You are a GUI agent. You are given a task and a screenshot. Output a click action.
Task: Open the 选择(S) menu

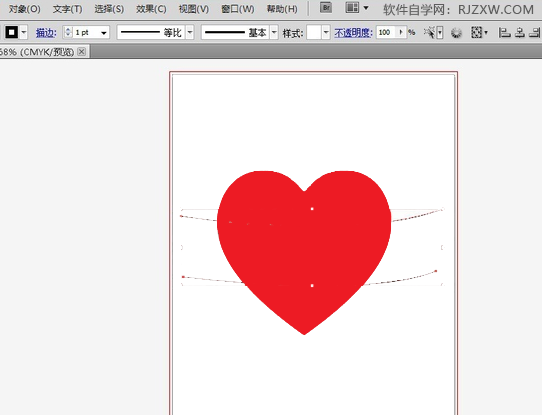tap(109, 9)
